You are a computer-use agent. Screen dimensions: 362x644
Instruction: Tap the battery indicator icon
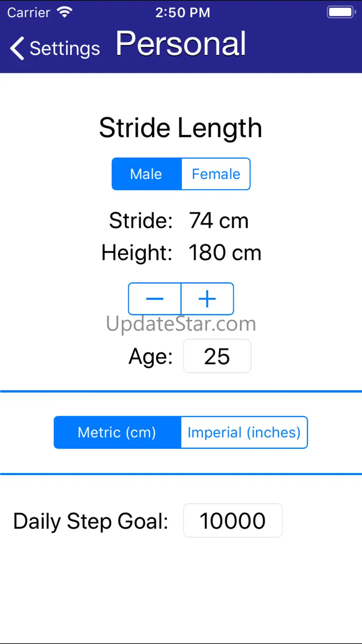[341, 13]
